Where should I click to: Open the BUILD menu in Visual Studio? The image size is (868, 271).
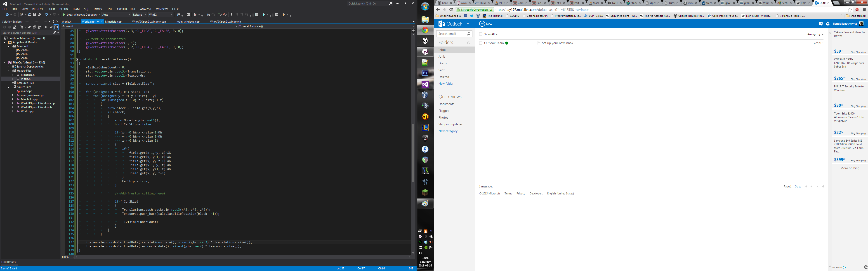(51, 9)
